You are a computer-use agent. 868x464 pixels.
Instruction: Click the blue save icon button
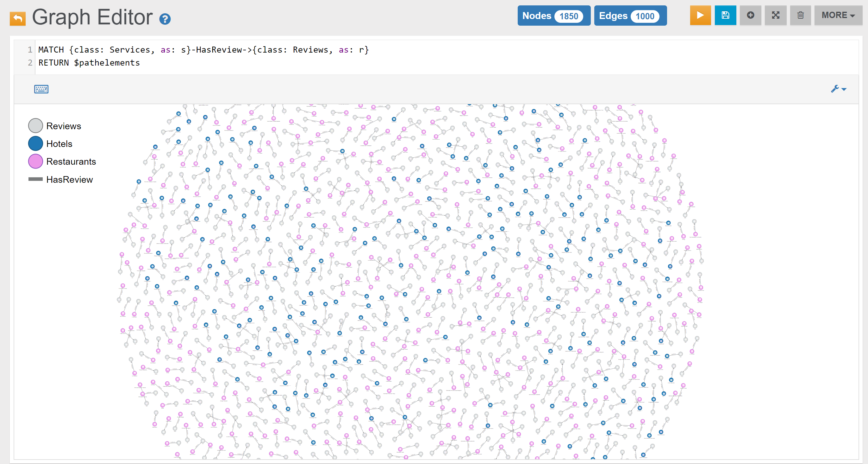pos(725,15)
